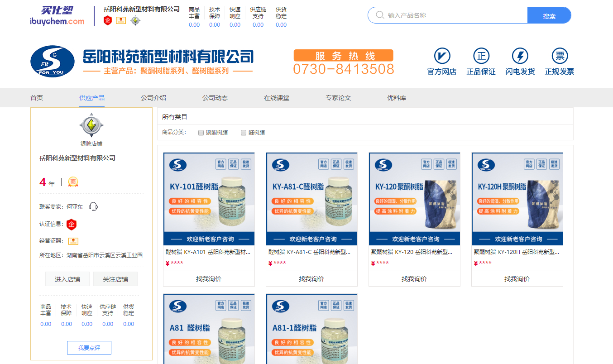
Task: Click 找我询价 under KY-A81-C product
Action: (311, 279)
